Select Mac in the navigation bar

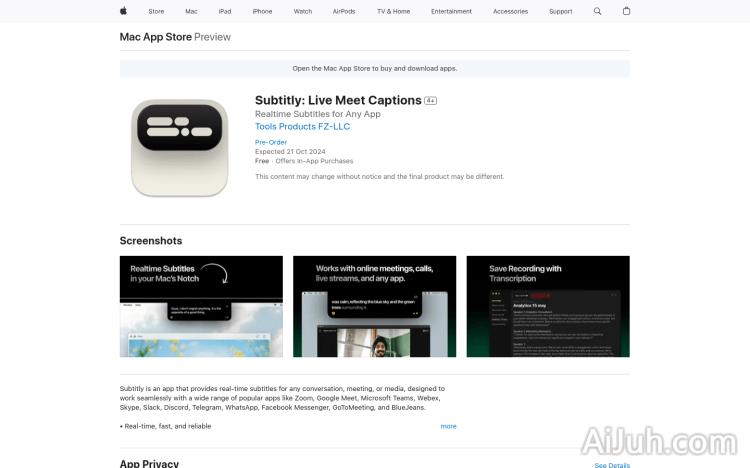coord(191,11)
